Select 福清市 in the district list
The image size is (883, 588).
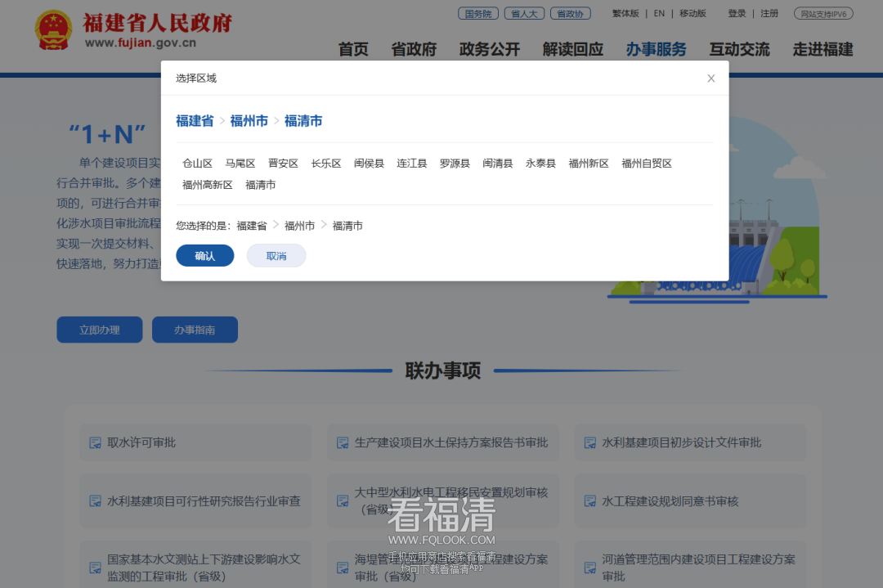click(x=261, y=185)
